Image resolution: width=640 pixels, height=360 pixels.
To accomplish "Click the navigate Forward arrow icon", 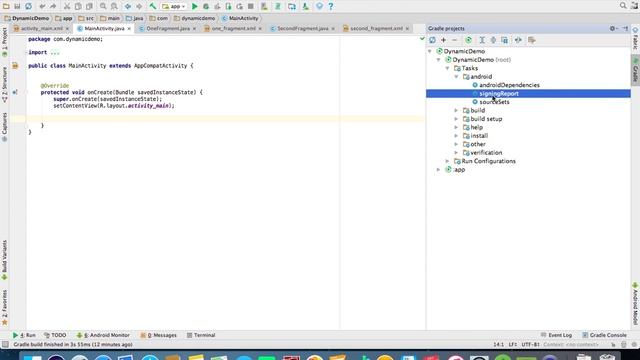I will pyautogui.click(x=139, y=6).
